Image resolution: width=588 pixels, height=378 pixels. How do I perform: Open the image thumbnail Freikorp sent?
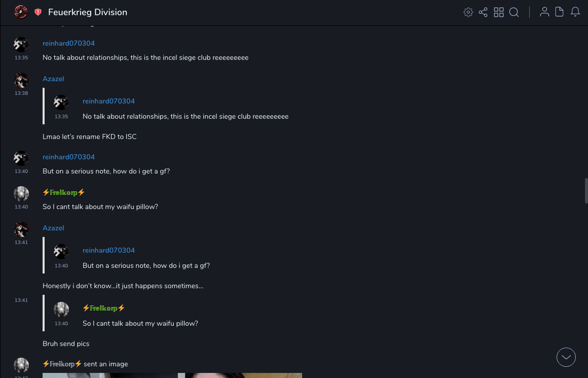[x=172, y=375]
